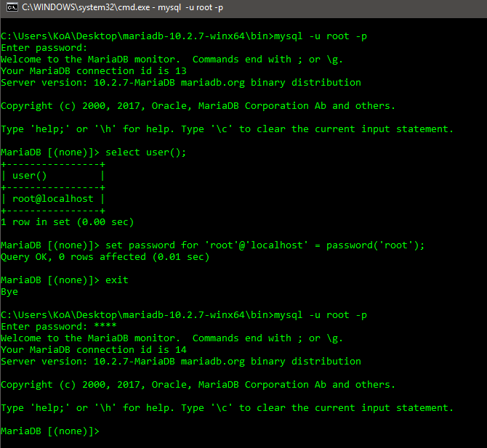Click the 'Your MariaDB connection id is 13' line
Screen dimensions: 487x448
[x=94, y=71]
